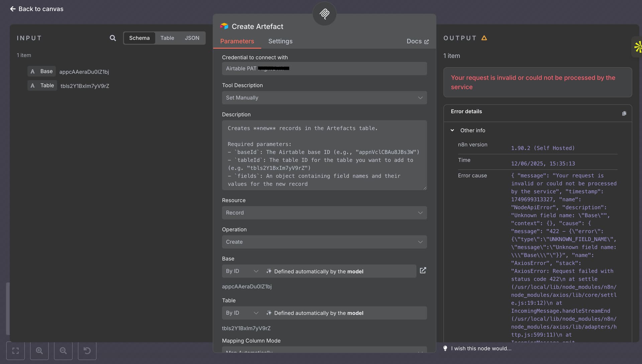Click the fit-to-view canvas button
Viewport: 642px width, 364px height.
click(15, 351)
